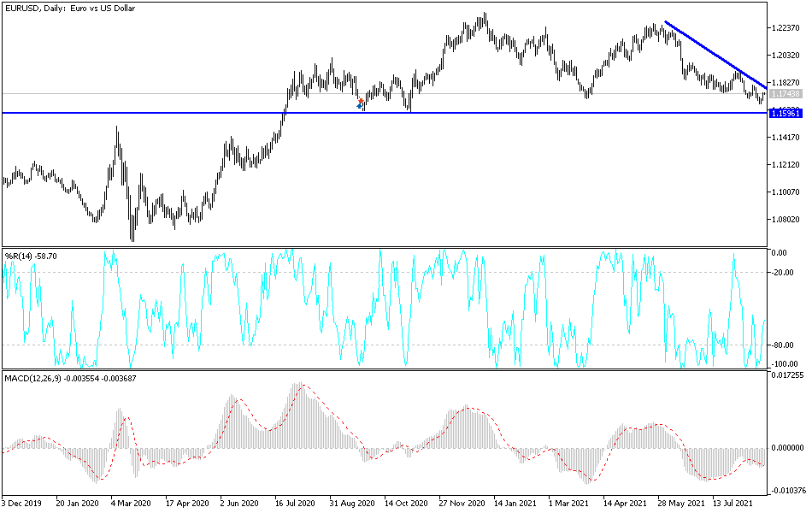Click the gray current price tag 1.17438

pos(787,95)
